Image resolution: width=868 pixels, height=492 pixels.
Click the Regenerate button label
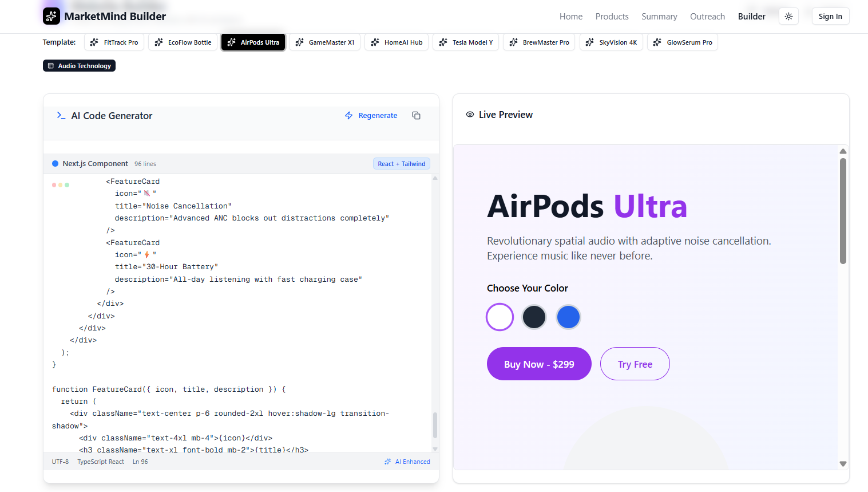pyautogui.click(x=378, y=116)
